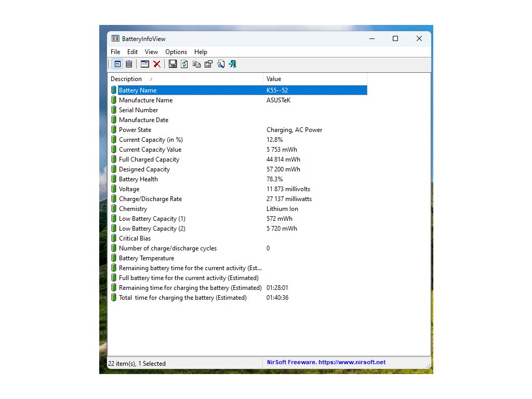The width and height of the screenshot is (532, 399).
Task: Select Full battery time for current activity row
Action: point(239,278)
